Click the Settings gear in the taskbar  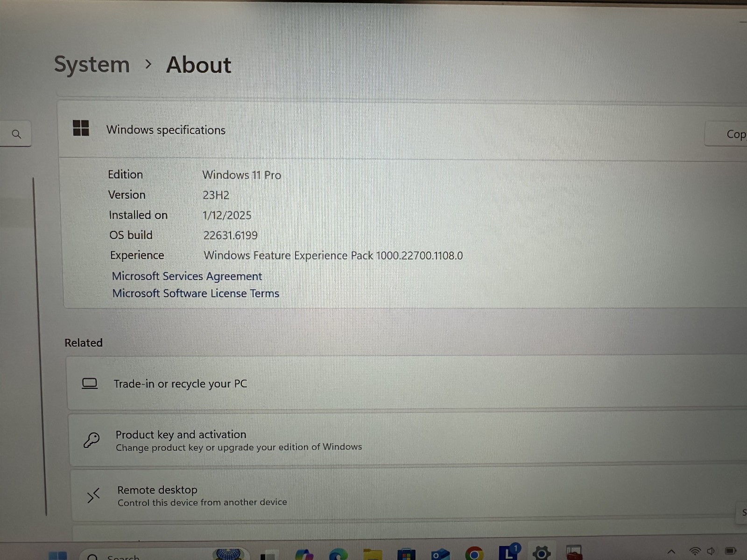pyautogui.click(x=541, y=553)
